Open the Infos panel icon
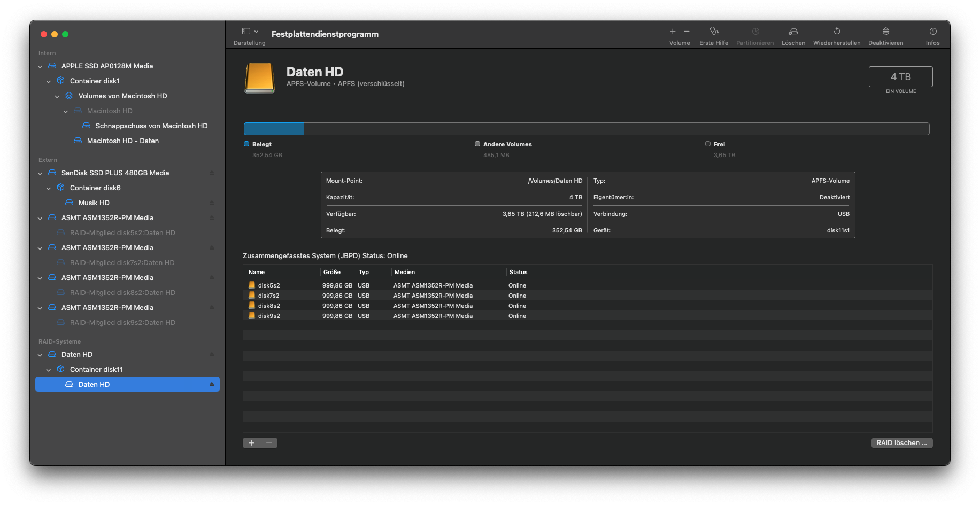The height and width of the screenshot is (505, 980). (932, 32)
